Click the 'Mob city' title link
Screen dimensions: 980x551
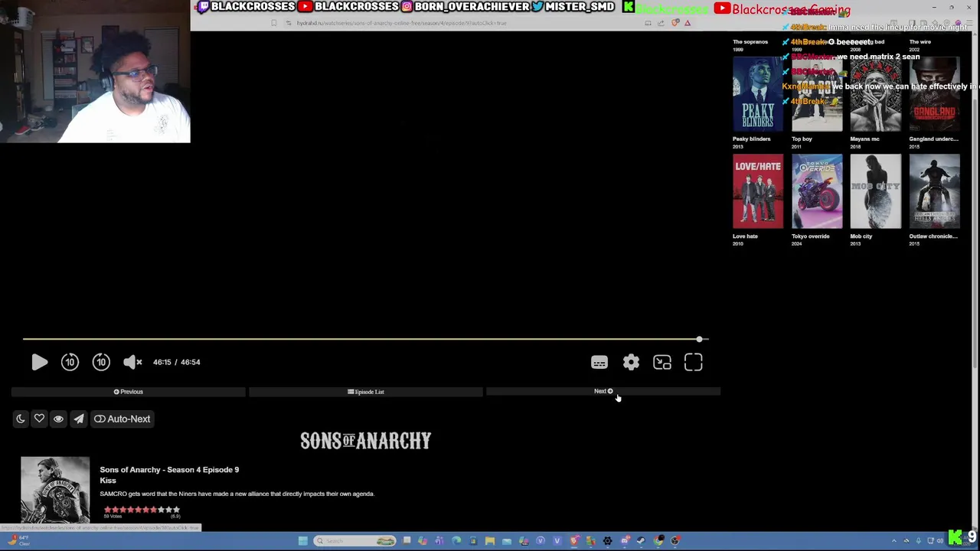tap(861, 236)
